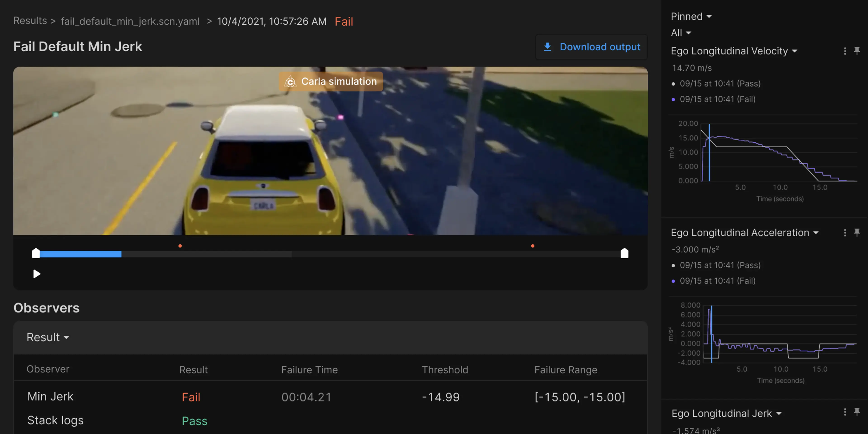
Task: Open the fail_default_min_jerk.scn.yaml breadcrumb link
Action: coord(130,21)
